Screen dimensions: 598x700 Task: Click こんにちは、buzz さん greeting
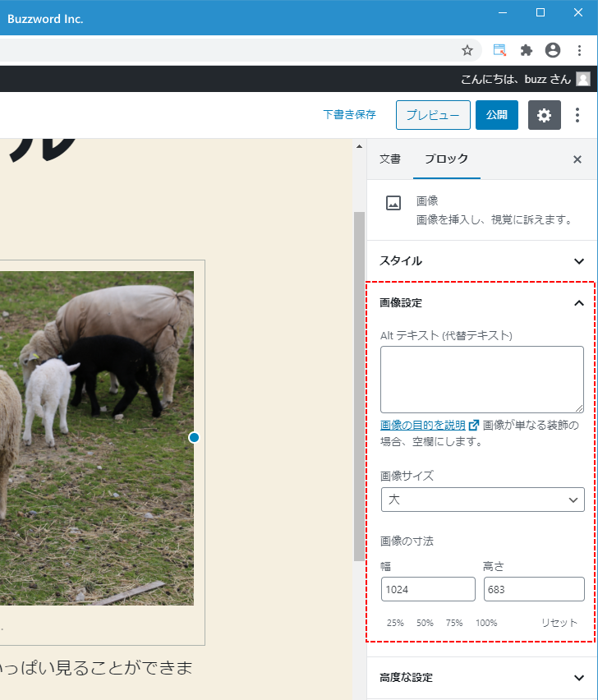click(x=515, y=79)
